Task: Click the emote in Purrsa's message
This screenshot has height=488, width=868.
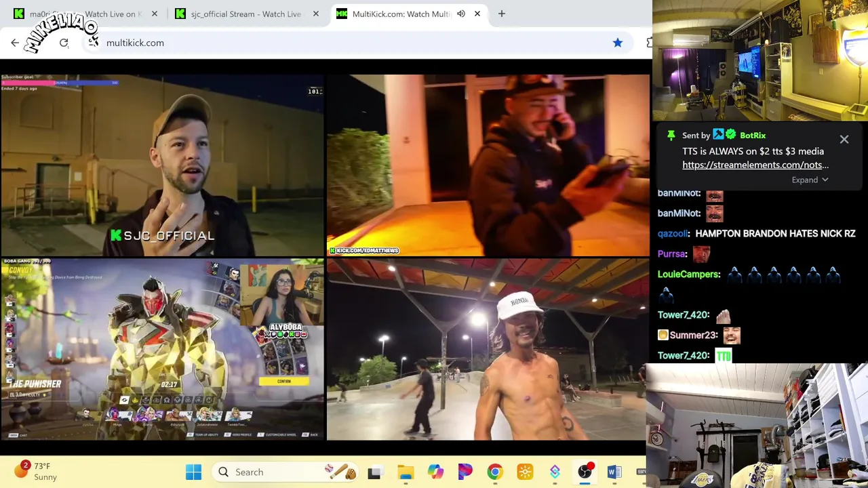Action: [x=701, y=255]
